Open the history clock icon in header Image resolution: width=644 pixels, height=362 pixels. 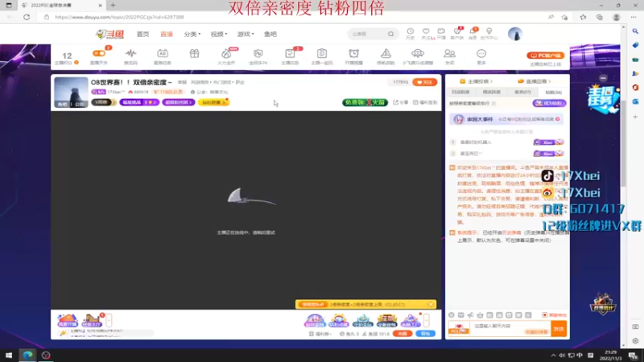click(x=411, y=31)
